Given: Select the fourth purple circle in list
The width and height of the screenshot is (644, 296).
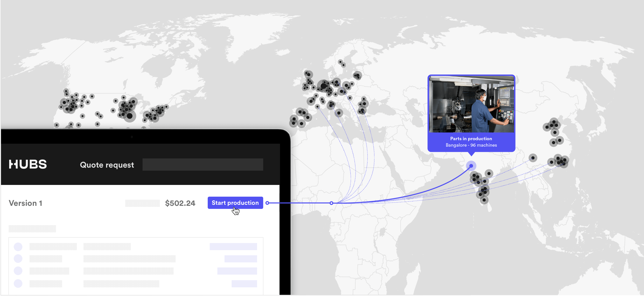Looking at the screenshot, I should 18,283.
